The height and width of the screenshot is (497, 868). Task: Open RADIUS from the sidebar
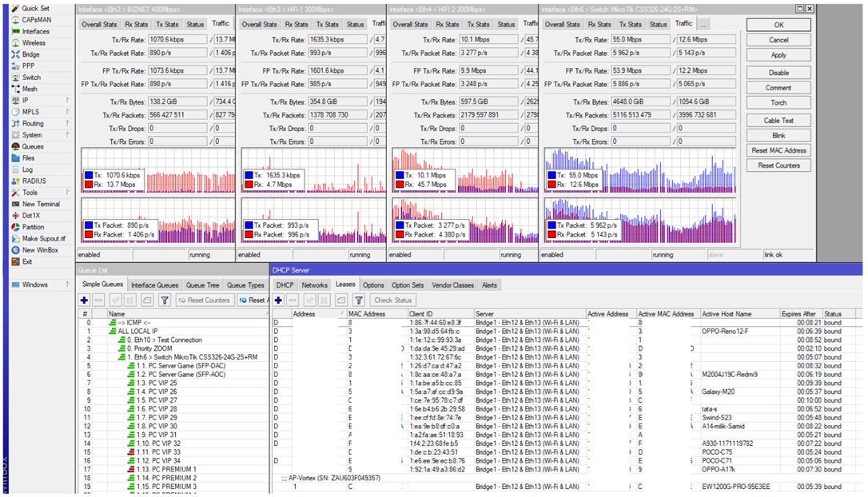(34, 181)
